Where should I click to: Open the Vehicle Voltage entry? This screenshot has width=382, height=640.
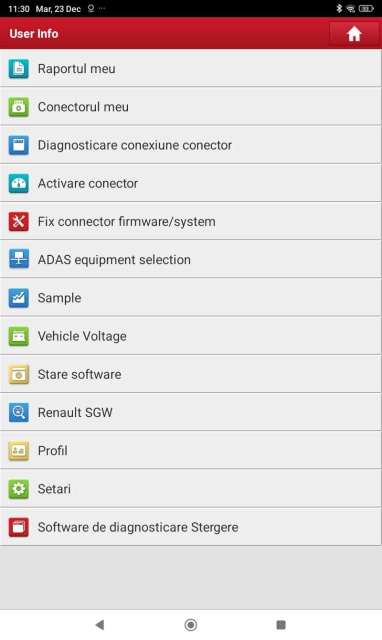click(x=191, y=336)
